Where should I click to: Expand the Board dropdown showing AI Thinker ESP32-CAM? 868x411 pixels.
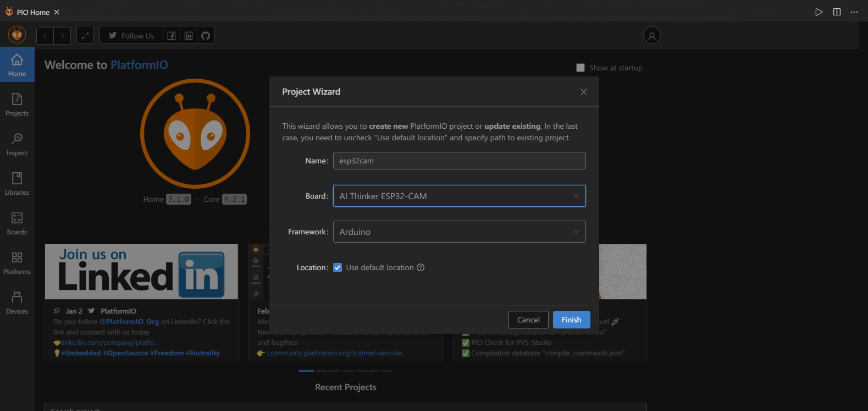(x=460, y=196)
